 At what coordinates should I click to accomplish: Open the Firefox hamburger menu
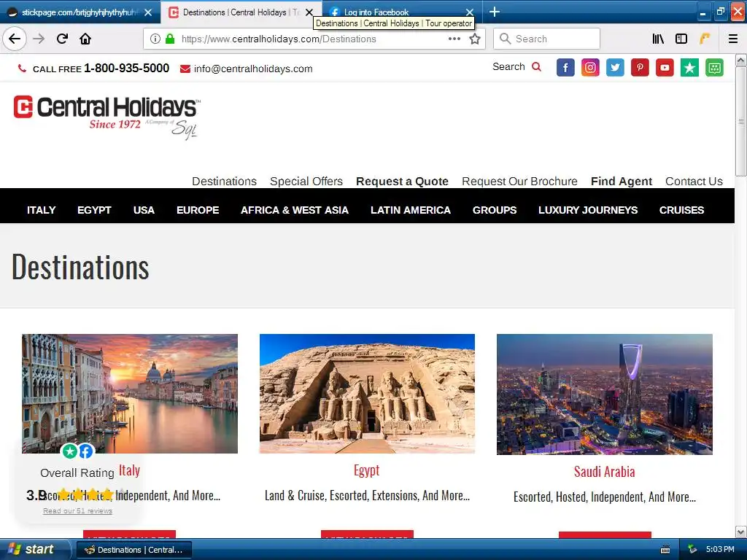(732, 39)
